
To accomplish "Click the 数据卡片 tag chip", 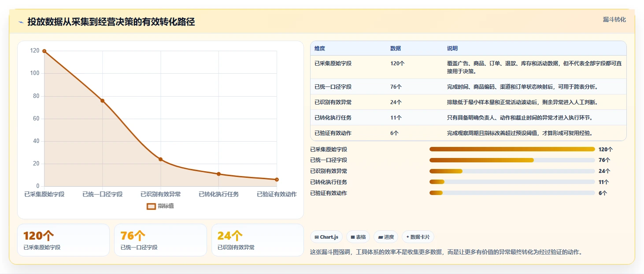I will pyautogui.click(x=418, y=237).
